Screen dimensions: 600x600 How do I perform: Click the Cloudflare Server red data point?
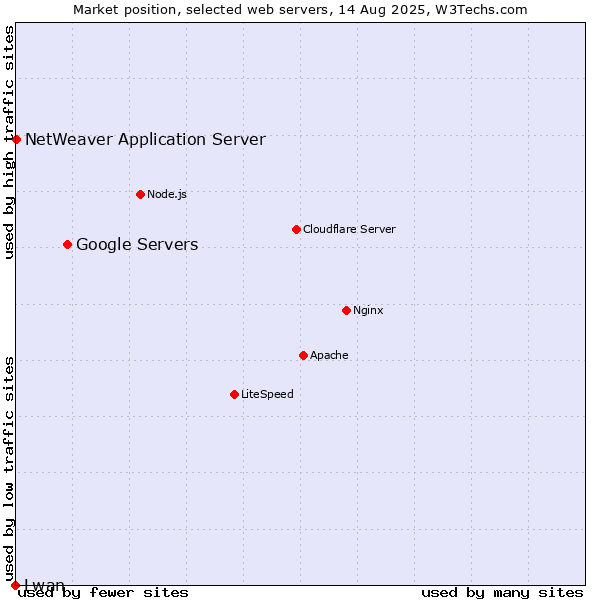tap(296, 230)
